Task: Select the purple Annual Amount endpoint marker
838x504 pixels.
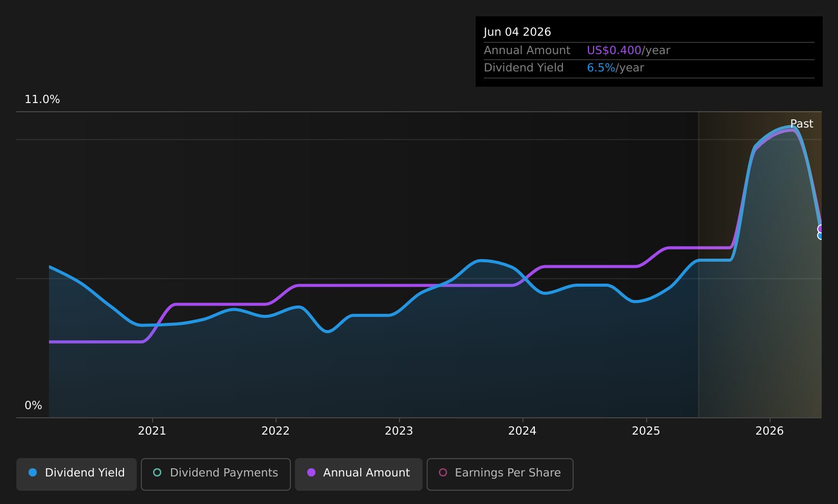Action: point(821,229)
